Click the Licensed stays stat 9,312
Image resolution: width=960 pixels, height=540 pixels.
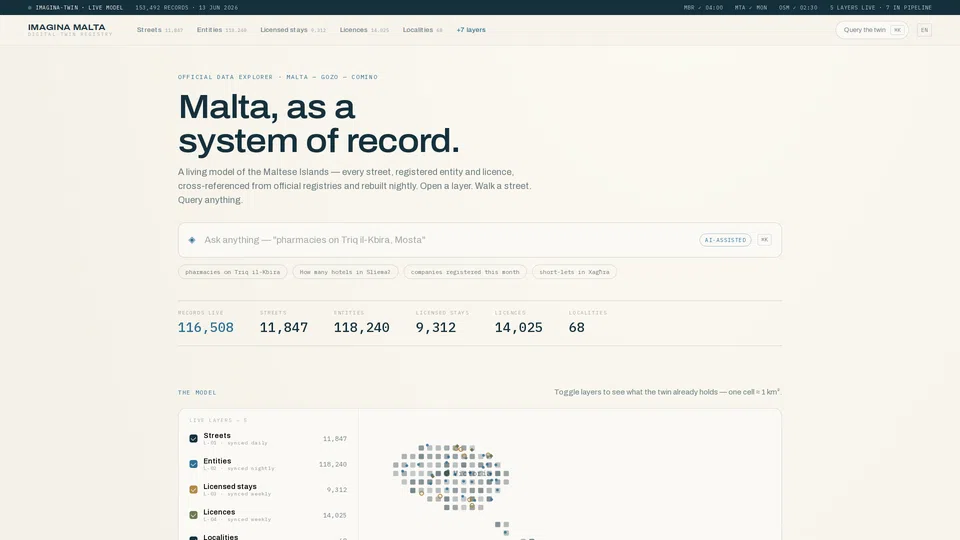pyautogui.click(x=436, y=328)
